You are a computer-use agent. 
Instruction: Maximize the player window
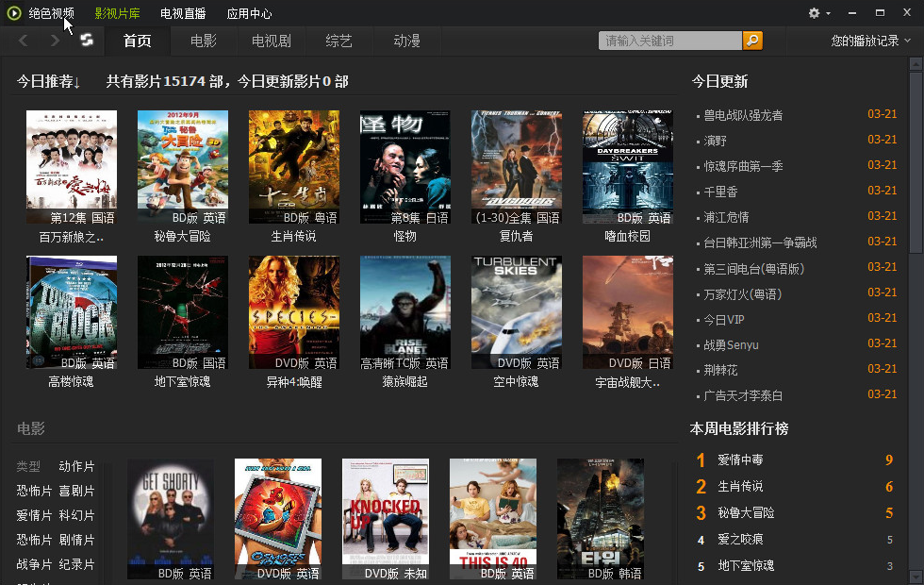tap(880, 13)
